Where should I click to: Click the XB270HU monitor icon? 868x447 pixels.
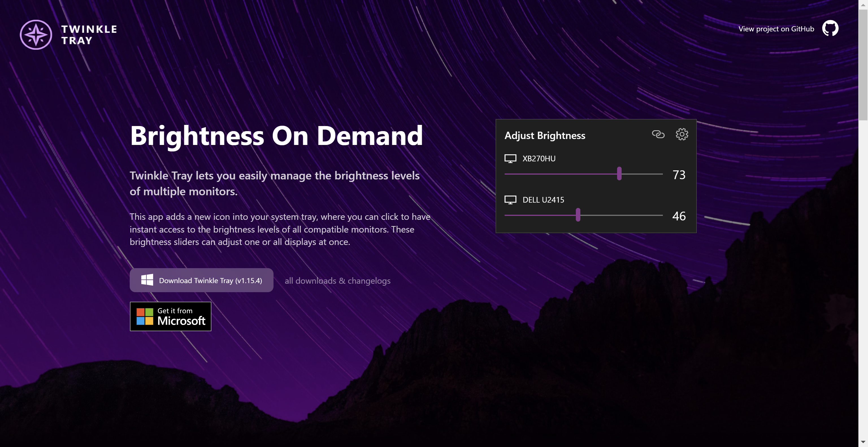[510, 159]
